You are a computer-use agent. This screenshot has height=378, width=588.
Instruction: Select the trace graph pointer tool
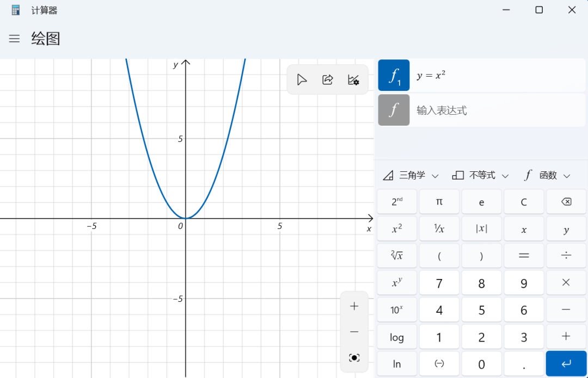pos(302,79)
